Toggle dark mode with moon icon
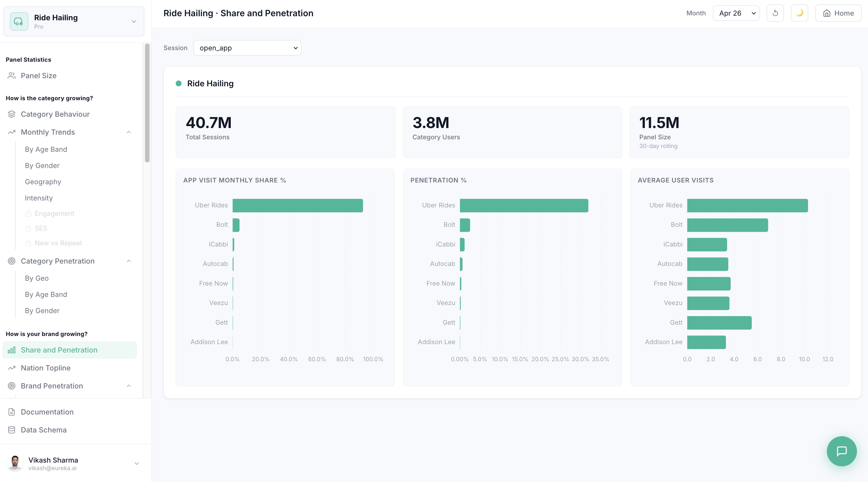 [799, 13]
